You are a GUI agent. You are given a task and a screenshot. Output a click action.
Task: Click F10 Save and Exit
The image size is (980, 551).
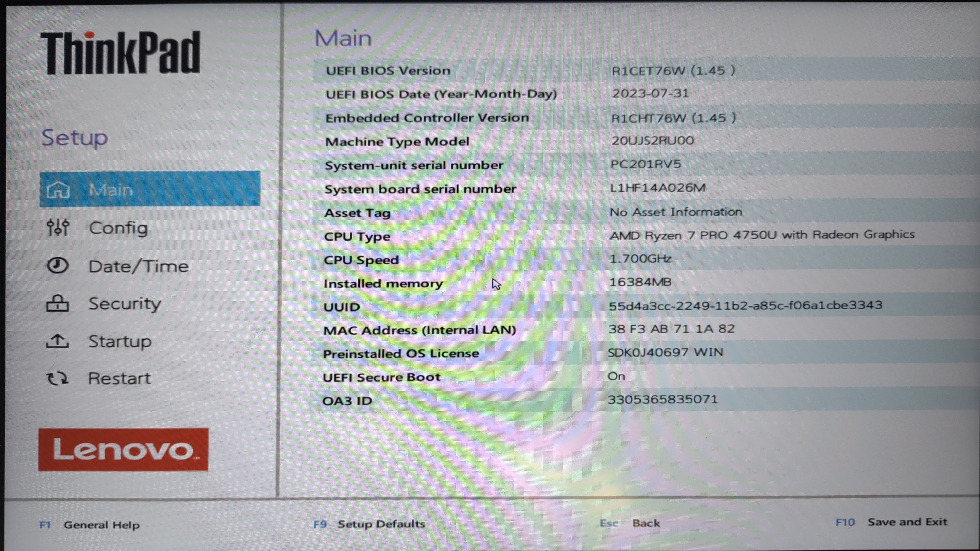tap(891, 522)
